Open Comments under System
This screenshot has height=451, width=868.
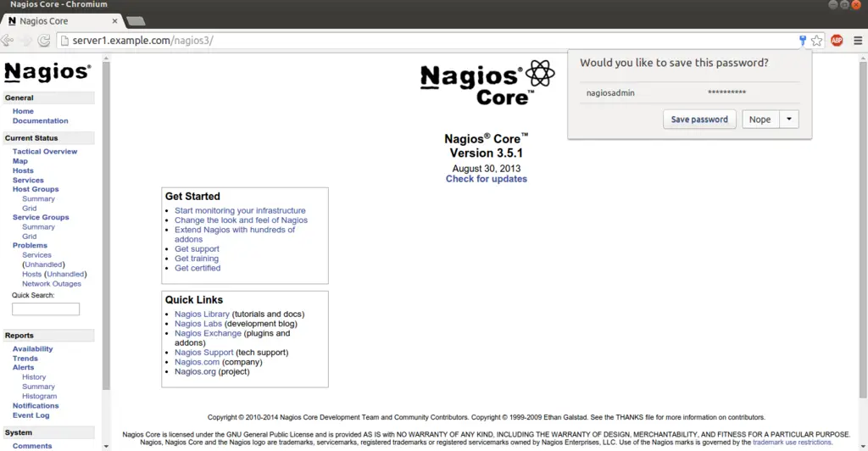(32, 446)
